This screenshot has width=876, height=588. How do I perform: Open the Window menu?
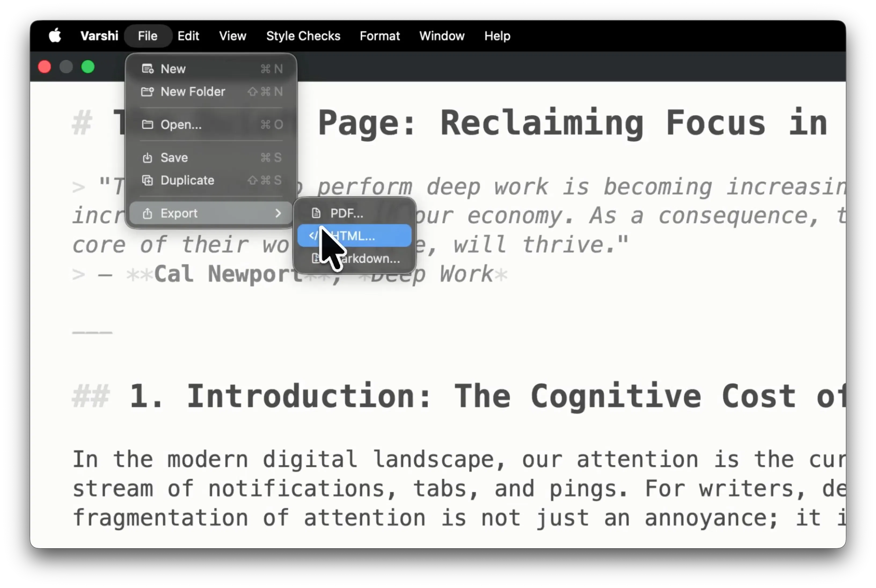(x=441, y=36)
